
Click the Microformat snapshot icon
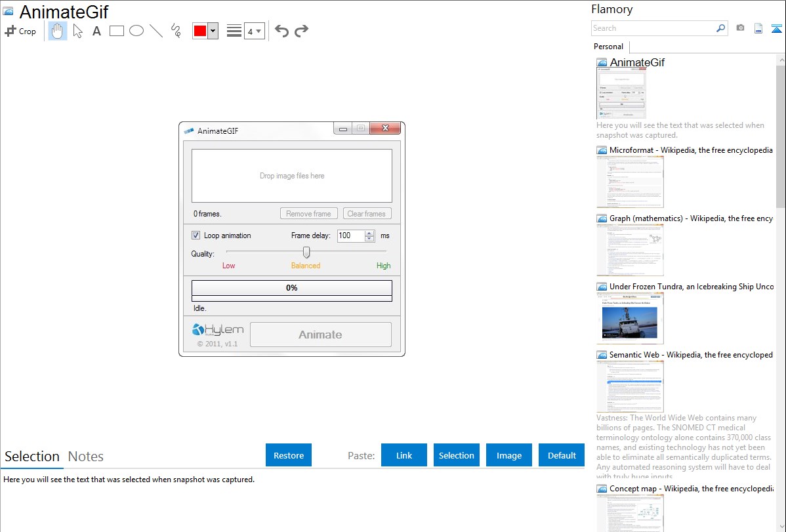coord(602,150)
